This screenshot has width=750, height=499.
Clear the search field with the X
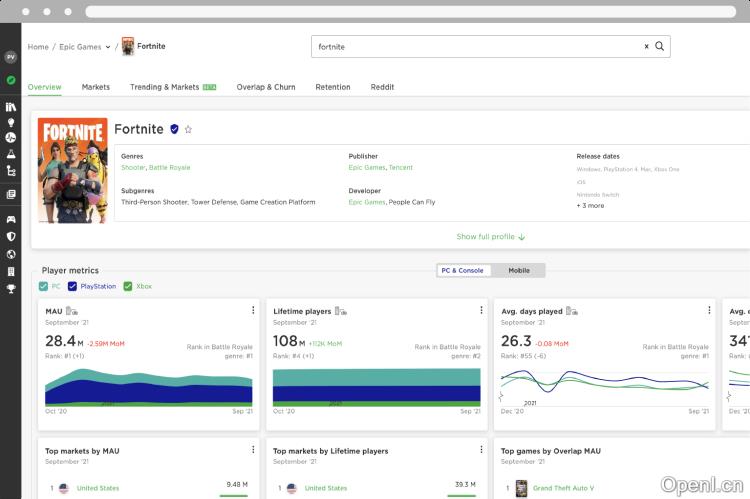pyautogui.click(x=646, y=46)
